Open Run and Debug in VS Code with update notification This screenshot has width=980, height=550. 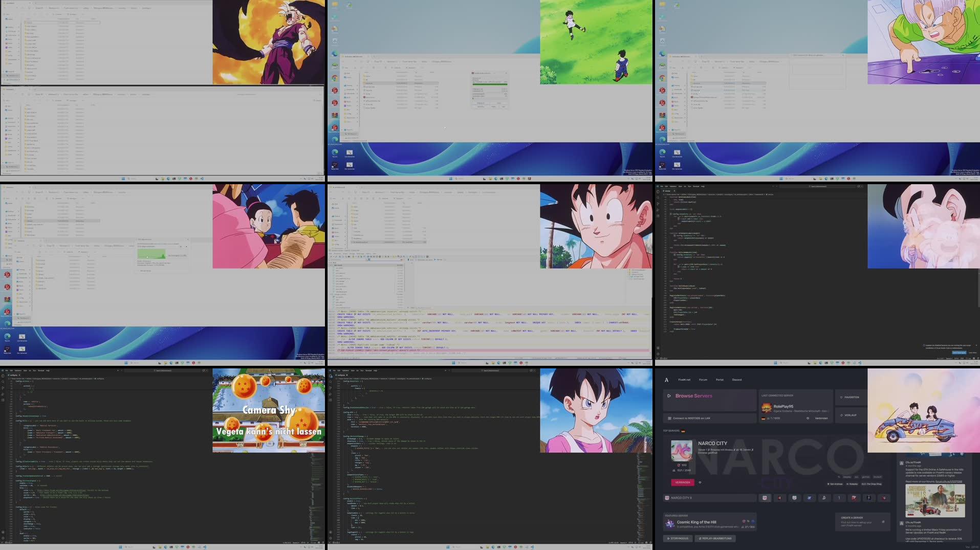pyautogui.click(x=658, y=210)
